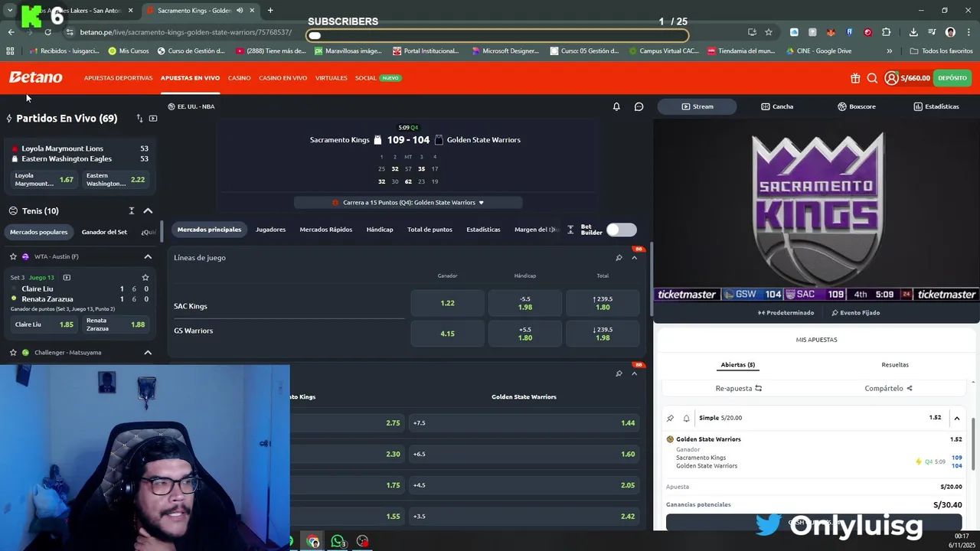
Task: Click the pin icon on the Simple bet
Action: 670,418
